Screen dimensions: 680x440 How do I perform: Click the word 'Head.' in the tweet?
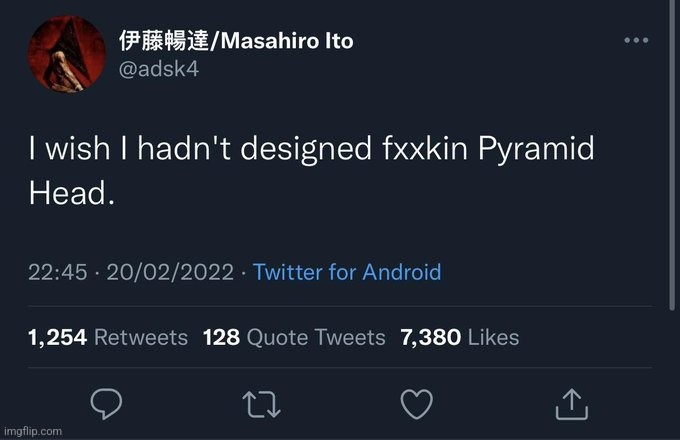tap(72, 193)
